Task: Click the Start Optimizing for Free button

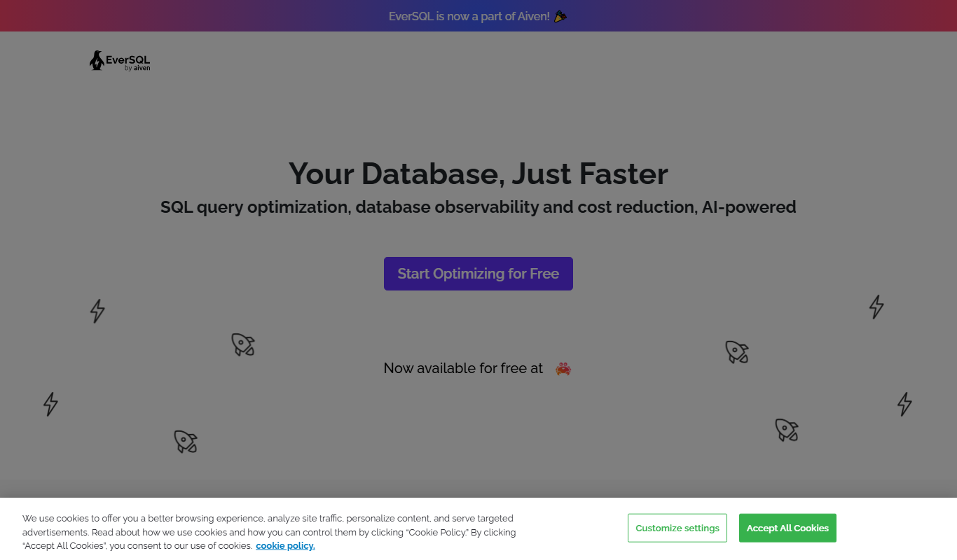Action: pos(478,274)
